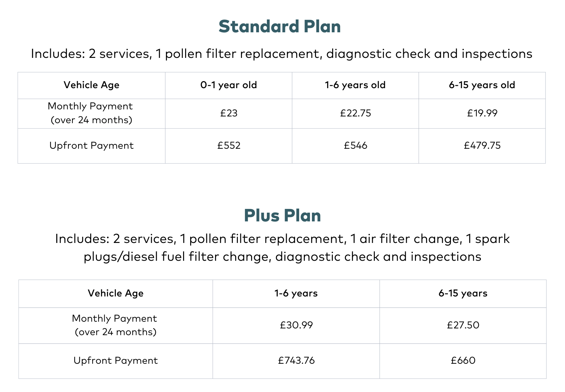
Task: Select the Standard Plan includes description text
Action: 281,54
